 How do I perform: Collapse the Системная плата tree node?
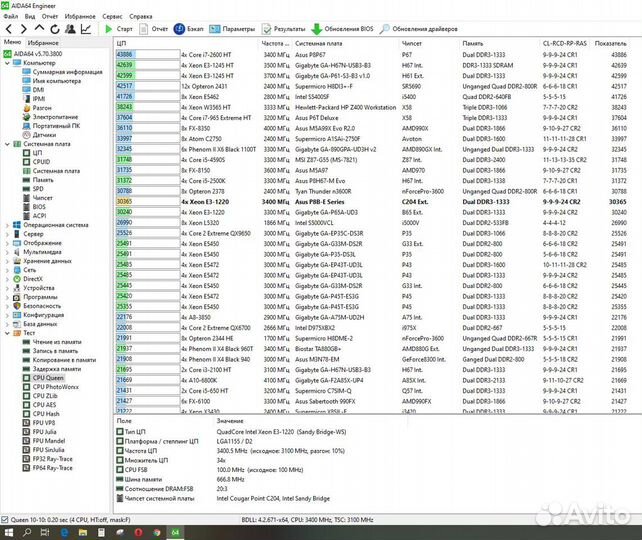7,144
